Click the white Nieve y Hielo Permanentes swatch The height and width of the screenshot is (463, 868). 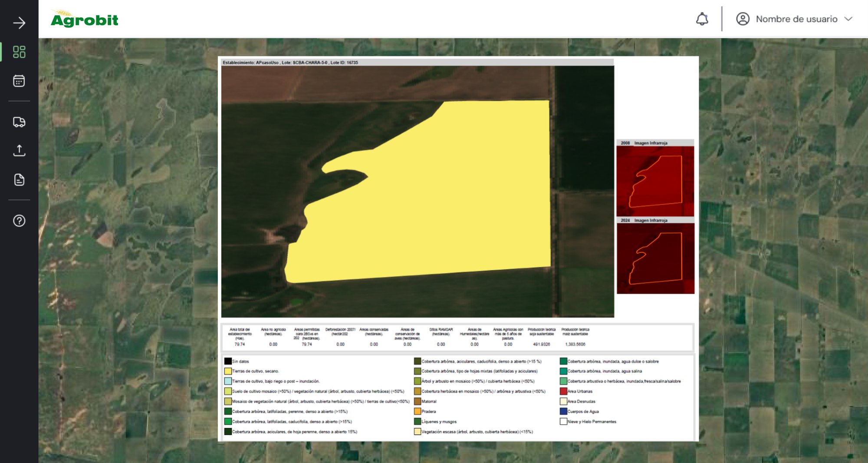tap(563, 422)
